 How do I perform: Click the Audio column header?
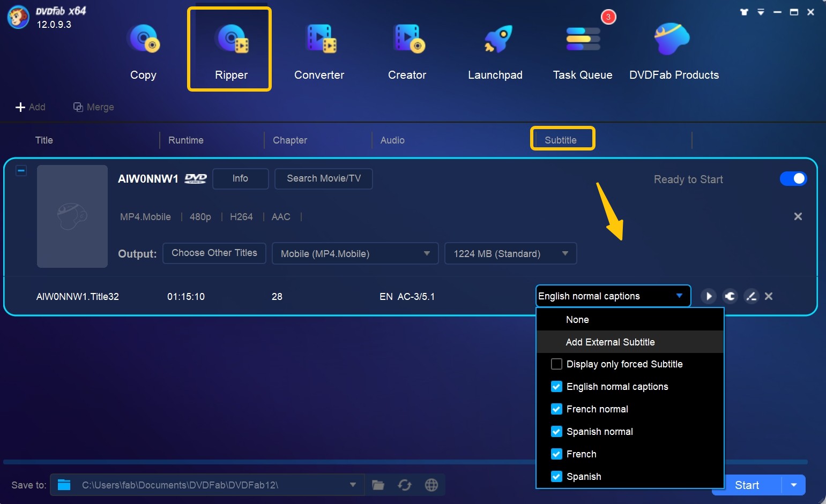[392, 140]
